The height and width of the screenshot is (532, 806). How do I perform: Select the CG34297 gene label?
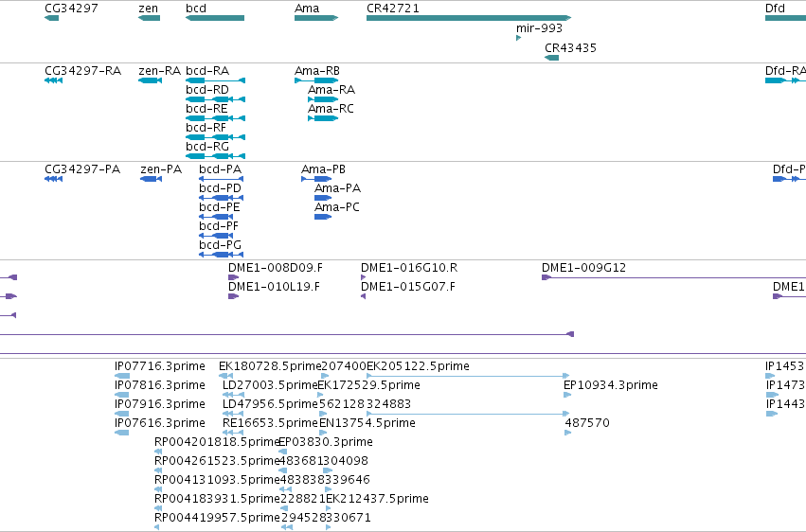[x=71, y=9]
